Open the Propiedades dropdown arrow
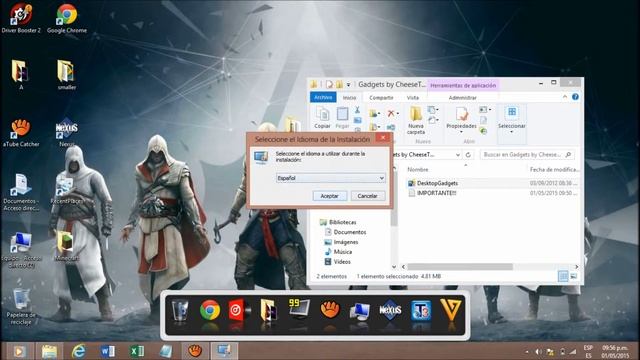Image resolution: width=640 pixels, height=360 pixels. 461,132
